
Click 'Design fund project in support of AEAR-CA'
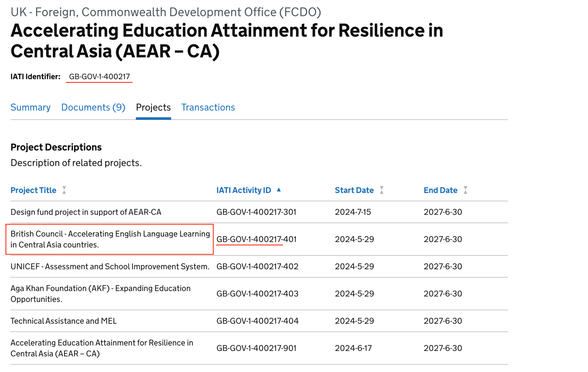tap(86, 212)
